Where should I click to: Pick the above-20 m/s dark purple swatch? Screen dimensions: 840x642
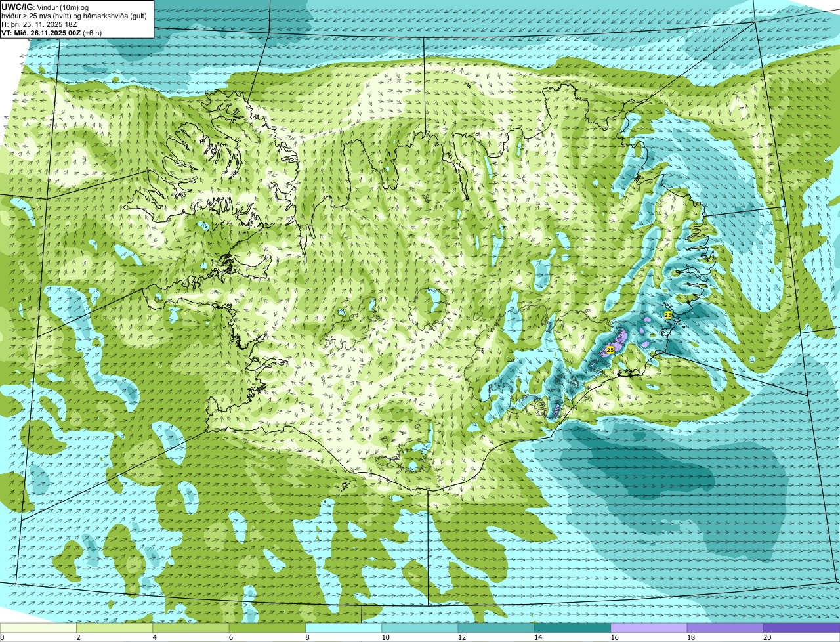point(801,628)
